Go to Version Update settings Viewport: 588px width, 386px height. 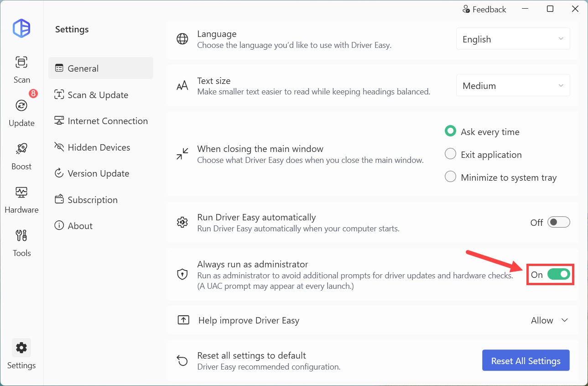coord(101,173)
